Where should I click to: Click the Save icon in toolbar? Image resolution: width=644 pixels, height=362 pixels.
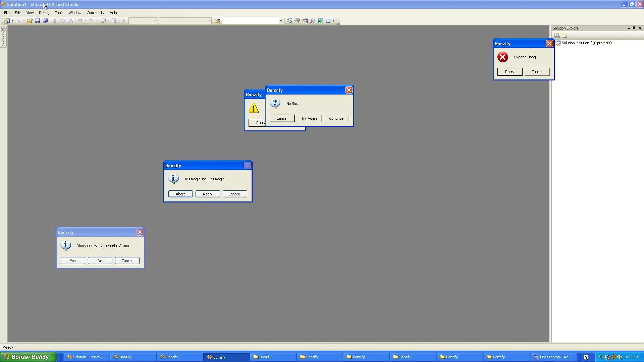38,21
